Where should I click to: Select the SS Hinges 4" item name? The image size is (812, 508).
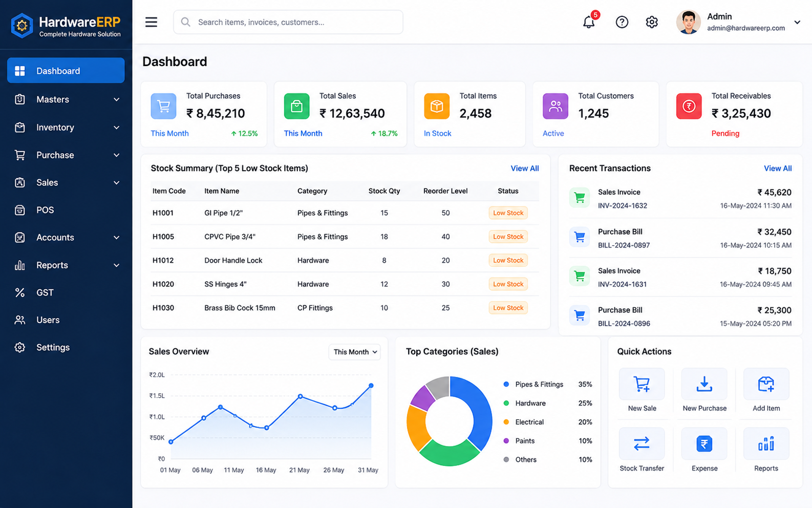(x=225, y=284)
